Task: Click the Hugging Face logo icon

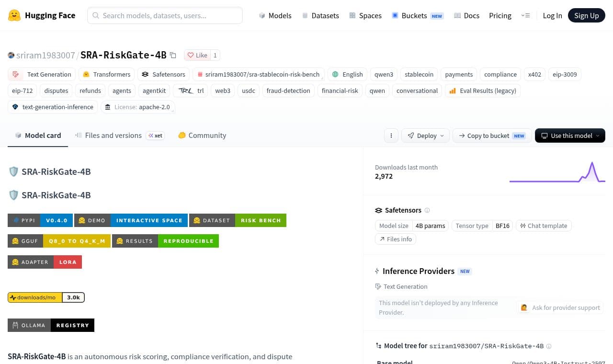Action: [14, 15]
